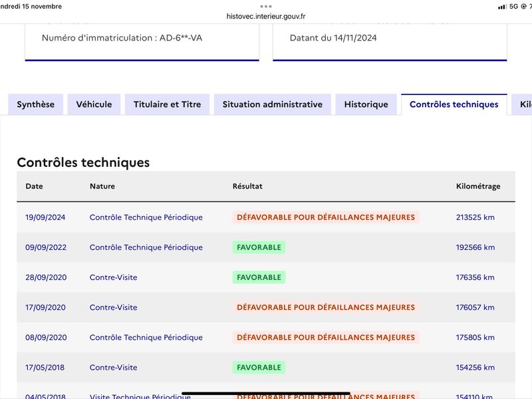This screenshot has height=399, width=532.
Task: Click Contre-Visite in the 17/09/2020 row
Action: (x=113, y=307)
